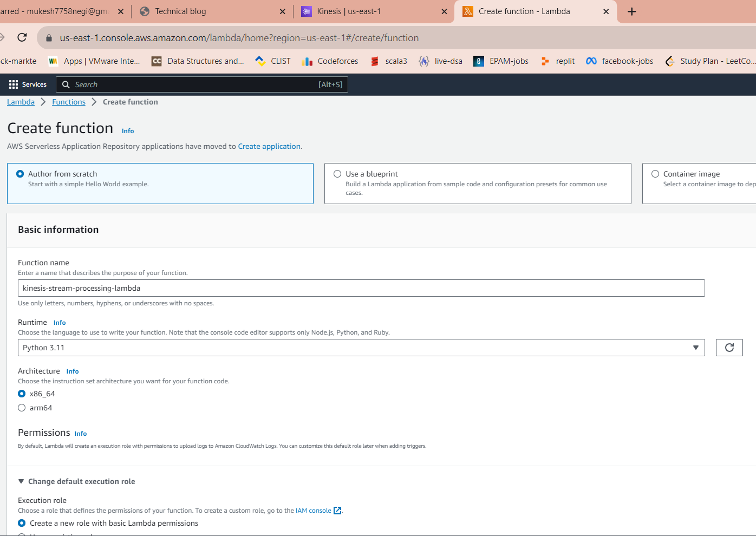Select Create a new role with basic Lambda permissions
This screenshot has width=756, height=536.
coord(22,523)
